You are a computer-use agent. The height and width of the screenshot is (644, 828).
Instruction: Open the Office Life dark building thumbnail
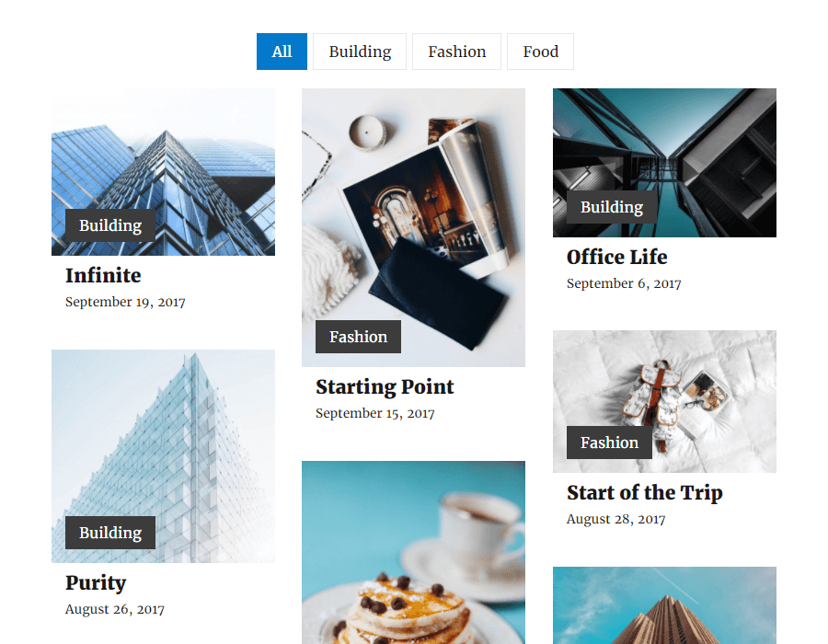click(x=664, y=163)
